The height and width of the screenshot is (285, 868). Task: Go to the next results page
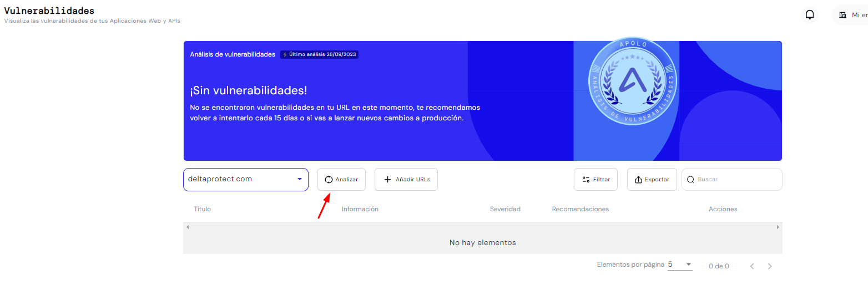770,266
